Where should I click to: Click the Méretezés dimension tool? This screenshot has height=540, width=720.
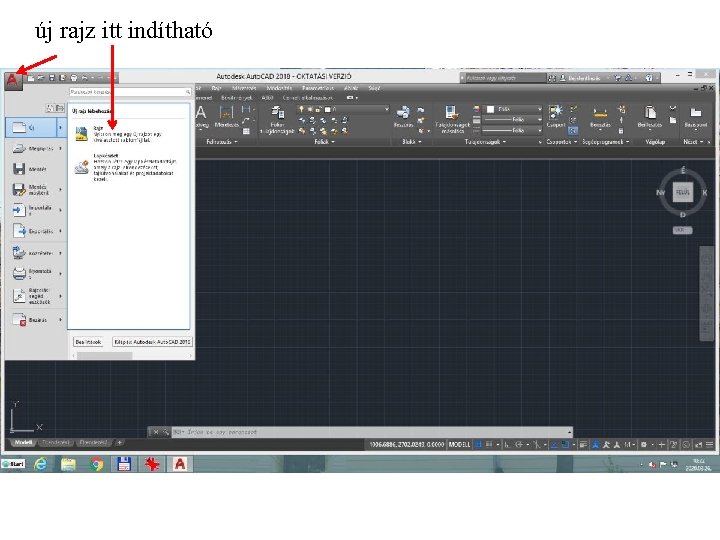pos(226,117)
